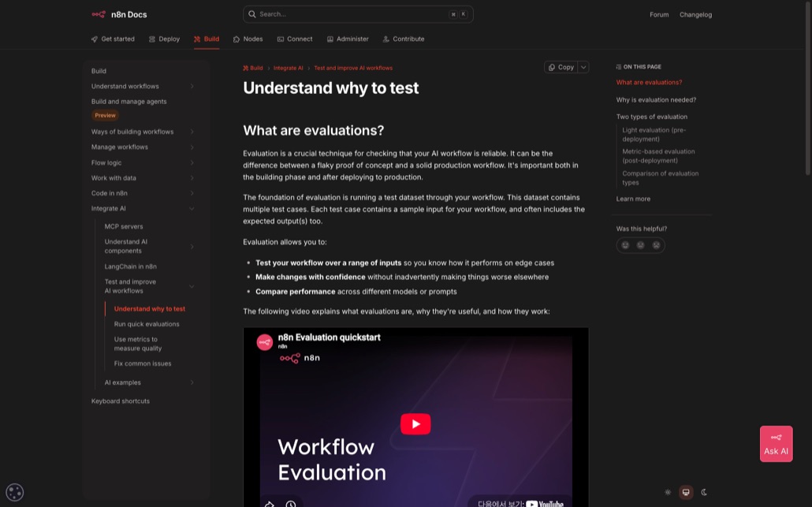
Task: Play the n8n Evaluation quickstart video
Action: (x=415, y=423)
